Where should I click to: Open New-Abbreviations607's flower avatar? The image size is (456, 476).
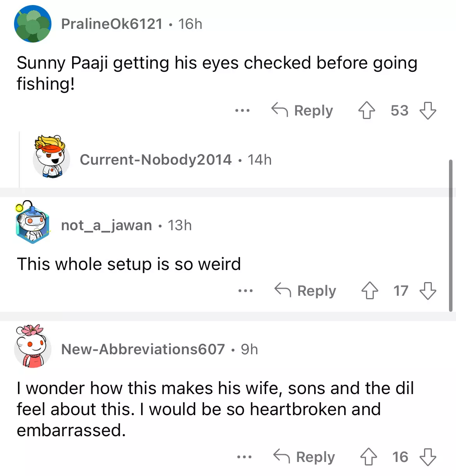click(33, 347)
